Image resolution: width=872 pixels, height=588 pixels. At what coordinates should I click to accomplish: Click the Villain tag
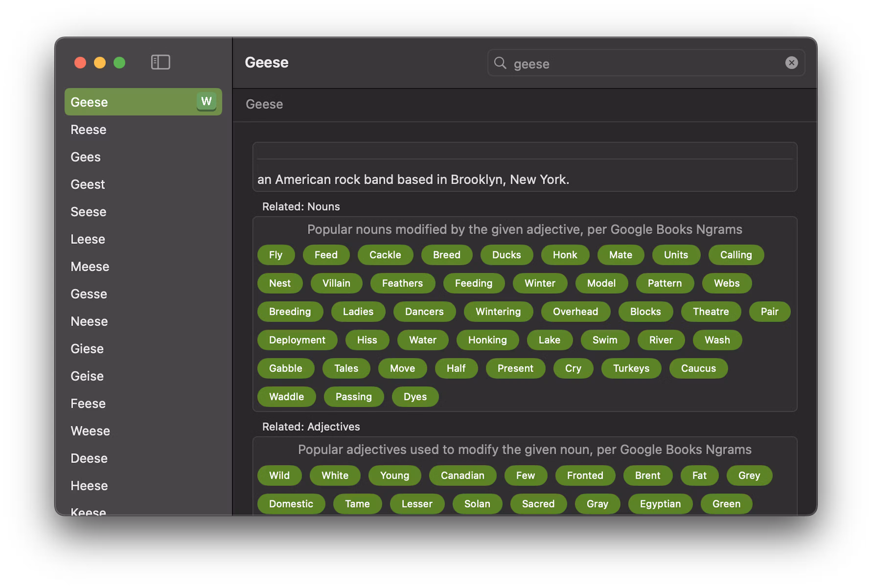coord(336,283)
